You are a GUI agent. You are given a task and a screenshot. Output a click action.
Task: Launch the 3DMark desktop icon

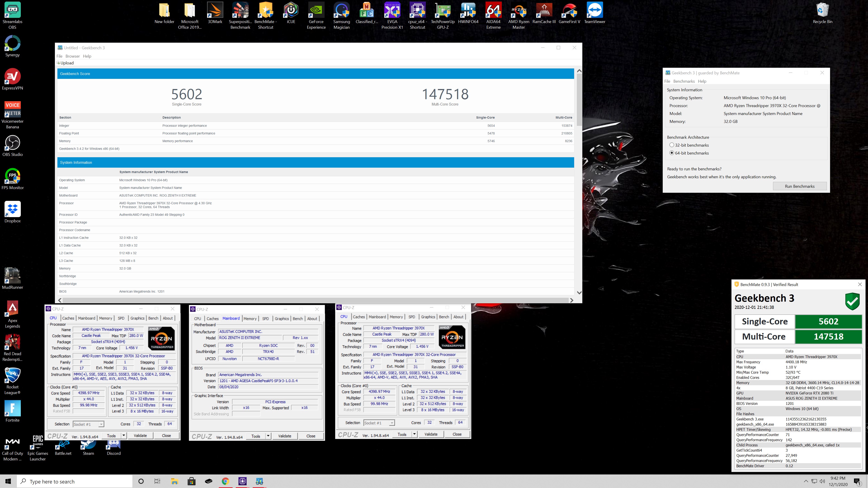tap(215, 13)
